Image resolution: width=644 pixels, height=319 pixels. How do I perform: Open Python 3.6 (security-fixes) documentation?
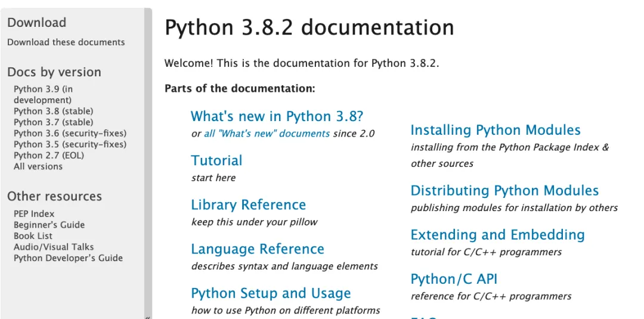click(x=70, y=133)
